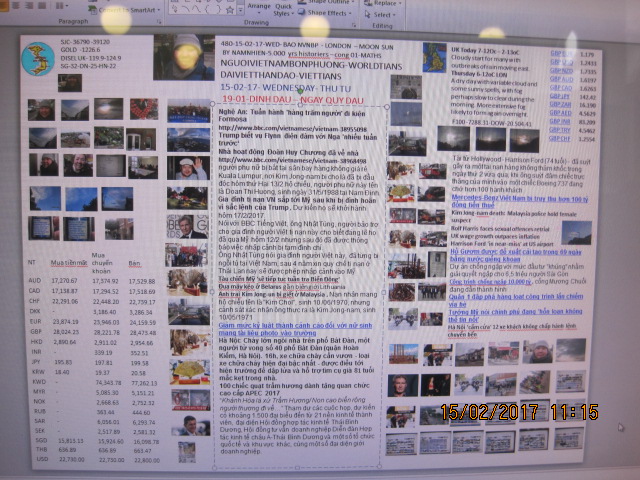
Task: Open the Arrange dropdown
Action: (x=259, y=8)
